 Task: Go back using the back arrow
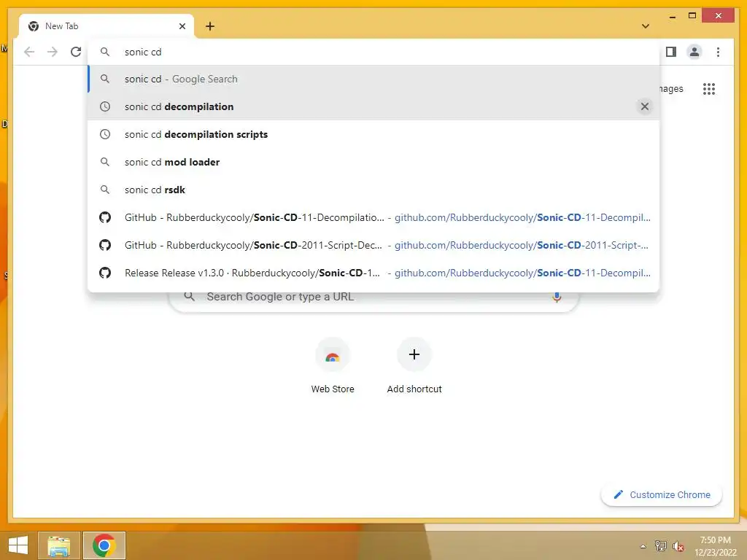[29, 52]
